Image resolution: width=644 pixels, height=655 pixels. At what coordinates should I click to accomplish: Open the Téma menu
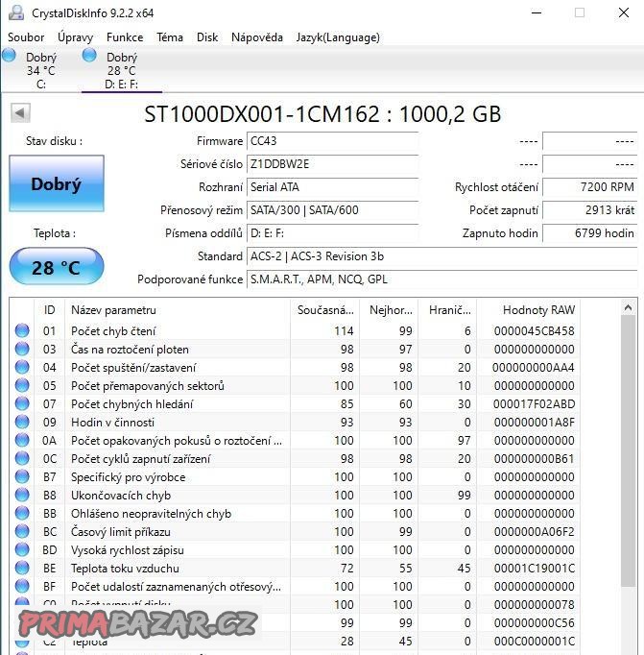click(x=170, y=37)
